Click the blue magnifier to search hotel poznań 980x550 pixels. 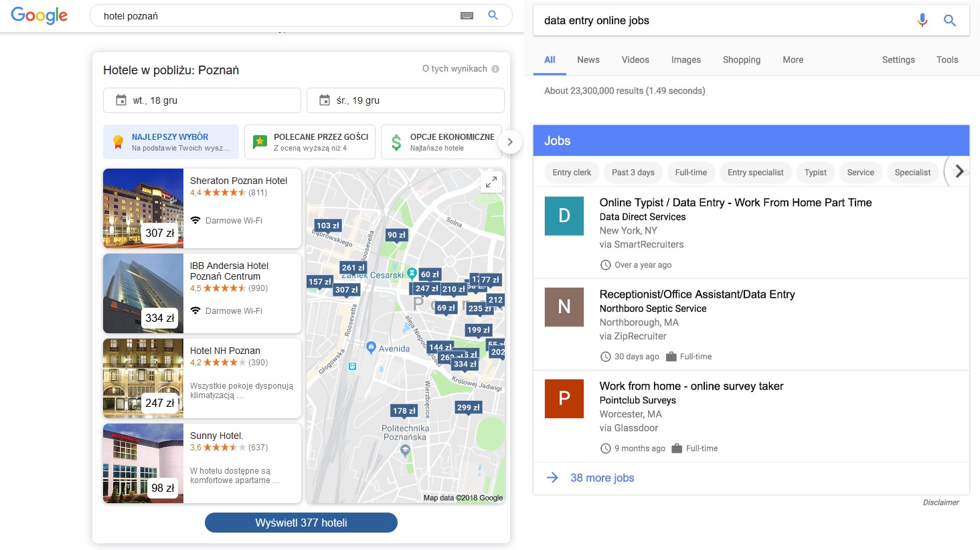tap(493, 15)
